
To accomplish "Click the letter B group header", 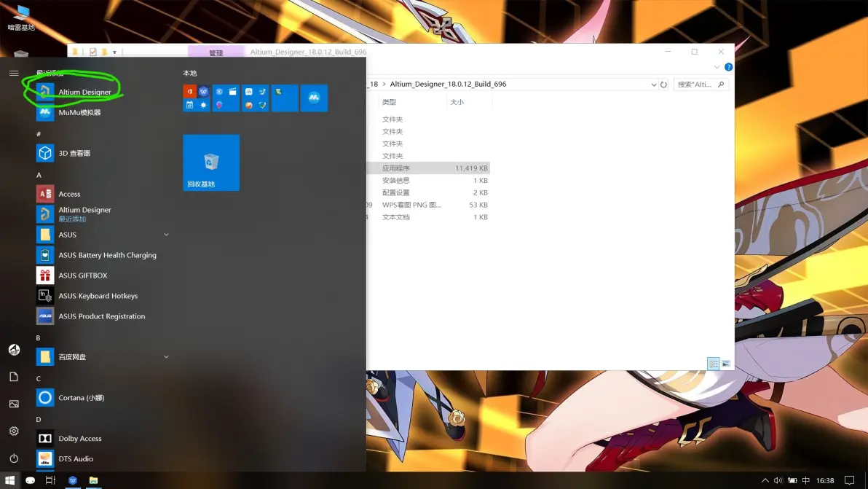I will pos(38,338).
